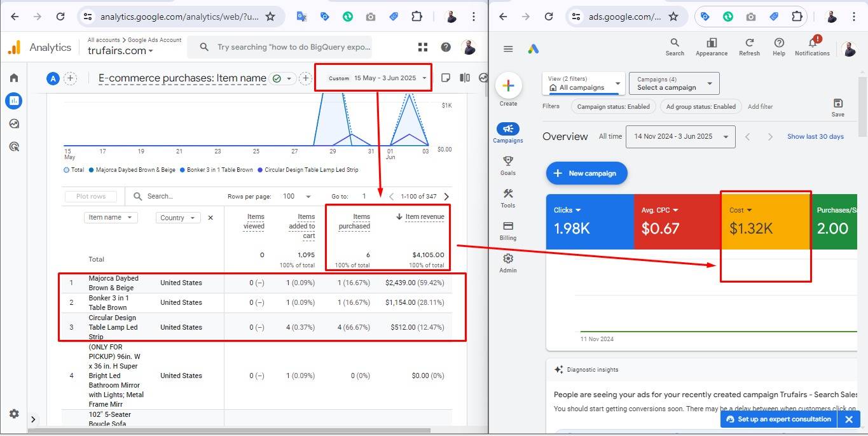This screenshot has height=436, width=868.
Task: Click New campaign button
Action: (x=586, y=173)
